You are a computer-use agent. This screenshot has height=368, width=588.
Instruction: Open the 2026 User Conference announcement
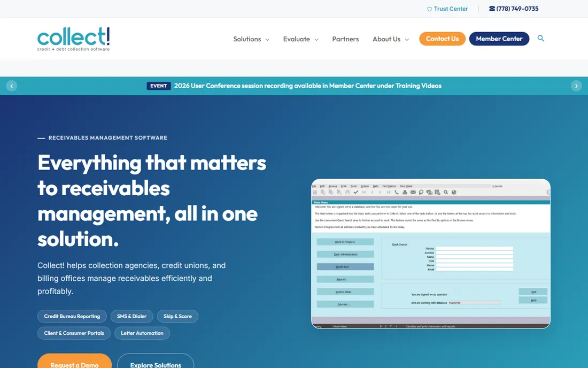click(307, 86)
